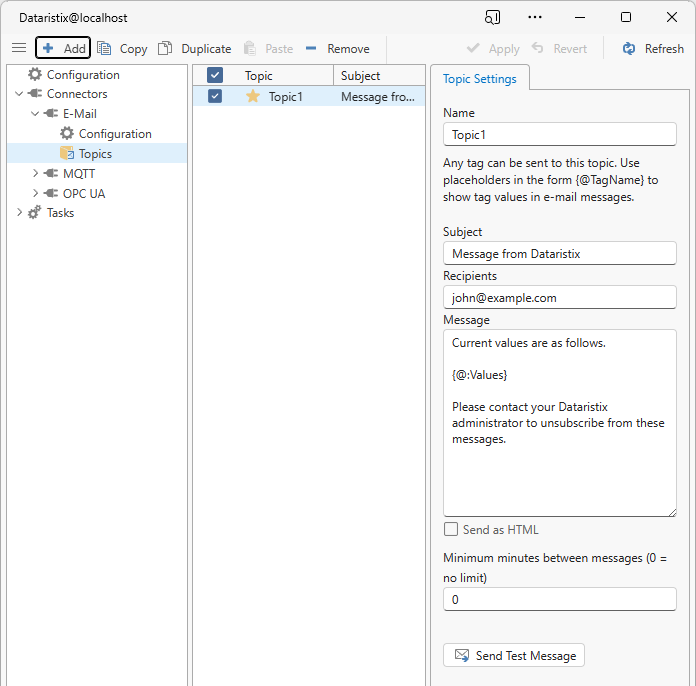Select the Topics tree item
Viewport: 696px width, 686px height.
95,153
